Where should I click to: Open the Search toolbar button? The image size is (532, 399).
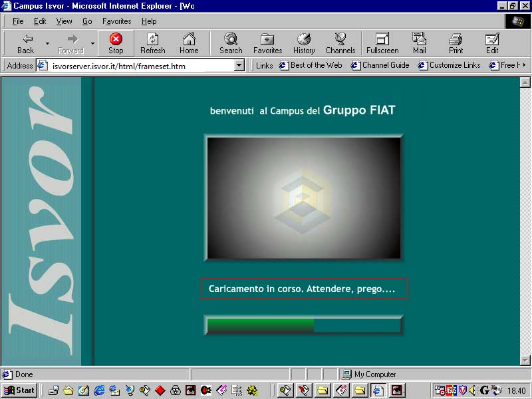[x=231, y=43]
